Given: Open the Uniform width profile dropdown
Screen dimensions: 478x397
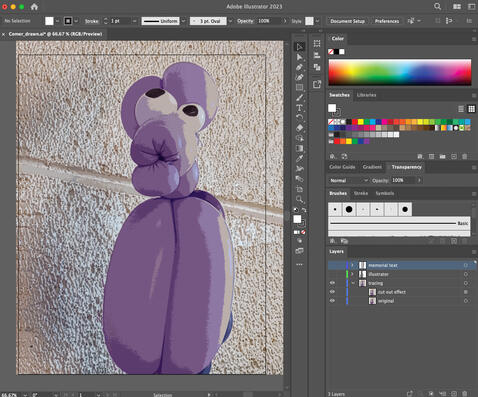Looking at the screenshot, I should 183,21.
